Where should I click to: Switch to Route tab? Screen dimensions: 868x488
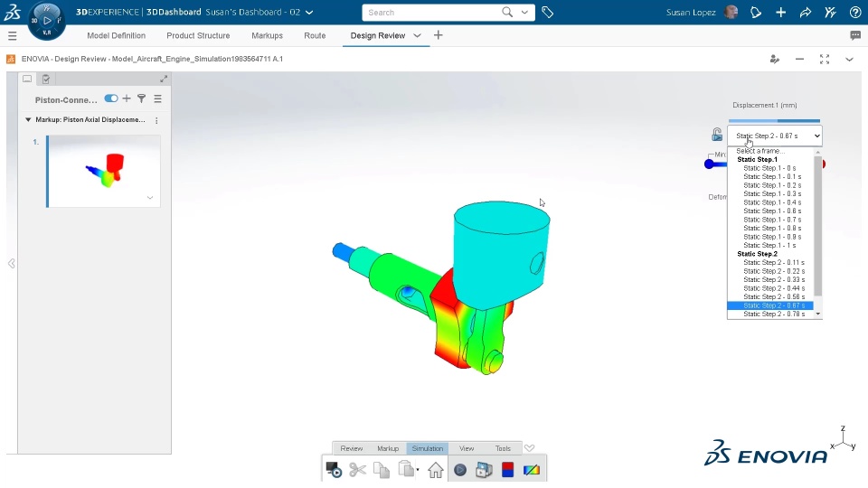click(315, 35)
